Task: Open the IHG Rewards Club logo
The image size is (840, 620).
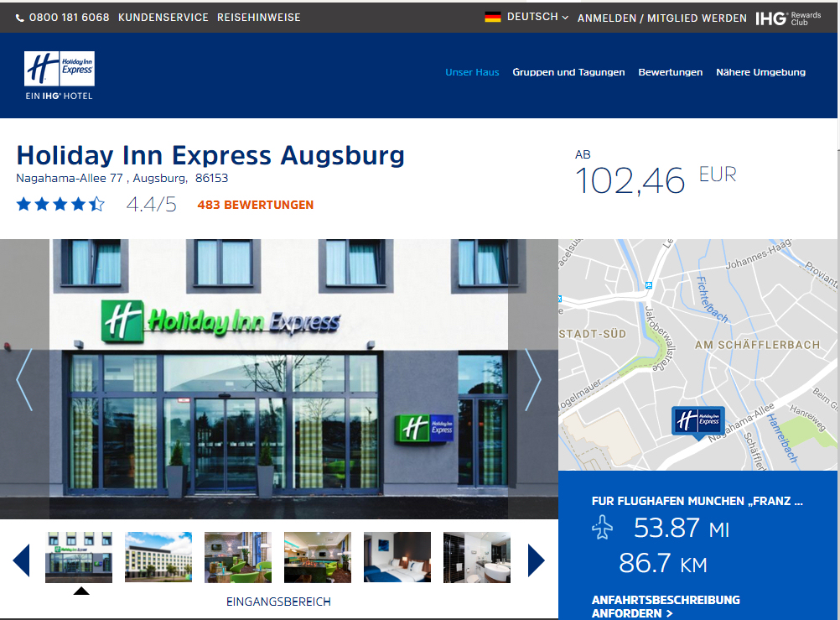Action: tap(788, 18)
